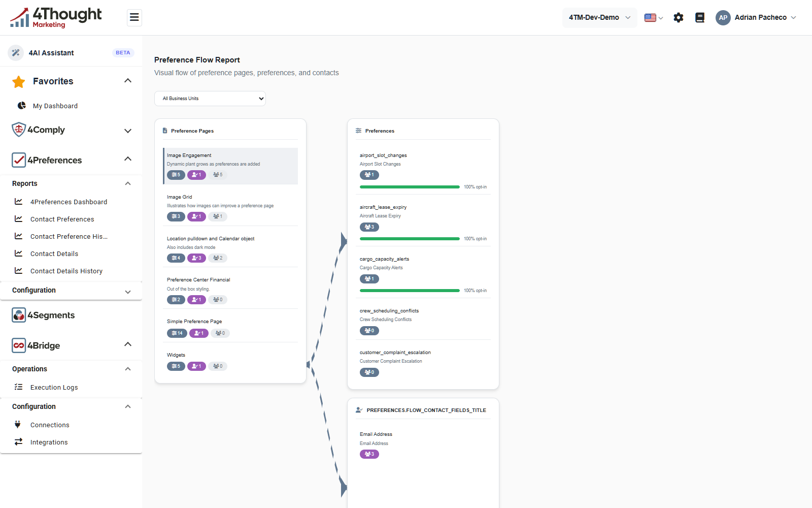Click the My Dashboard pie chart icon
The image size is (812, 508).
pyautogui.click(x=22, y=106)
